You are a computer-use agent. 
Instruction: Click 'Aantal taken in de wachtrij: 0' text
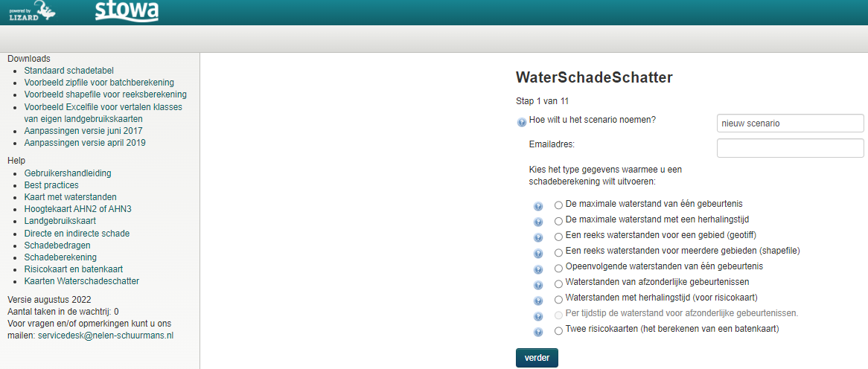point(63,312)
